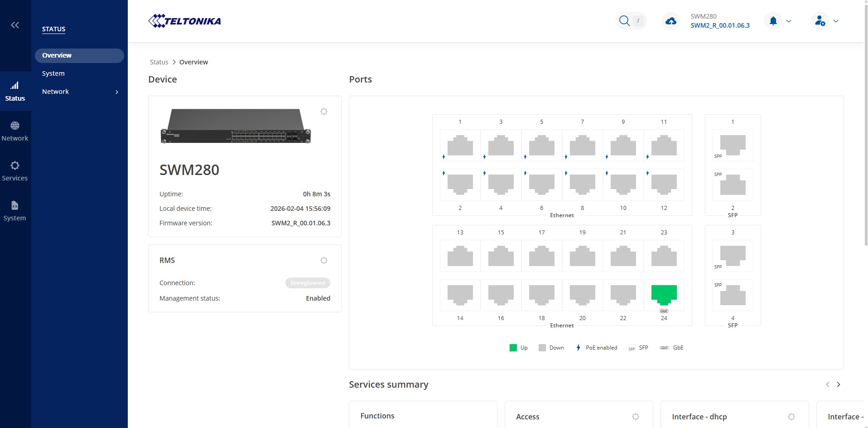This screenshot has width=868, height=428.
Task: Go to next Services summary page
Action: click(x=838, y=384)
